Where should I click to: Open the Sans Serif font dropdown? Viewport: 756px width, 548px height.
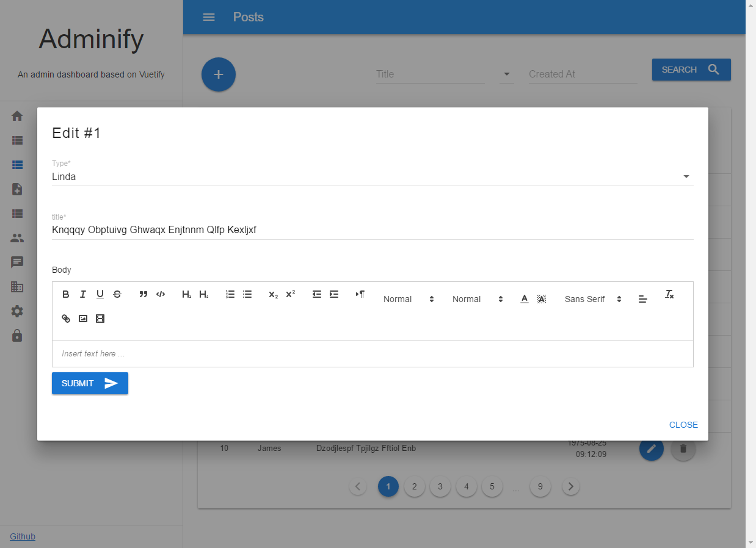tap(593, 299)
